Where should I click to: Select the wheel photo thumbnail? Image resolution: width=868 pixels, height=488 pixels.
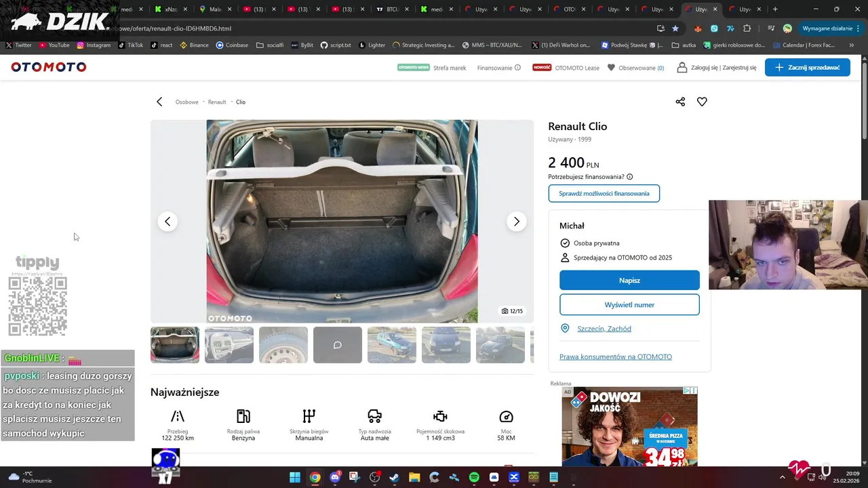[283, 345]
